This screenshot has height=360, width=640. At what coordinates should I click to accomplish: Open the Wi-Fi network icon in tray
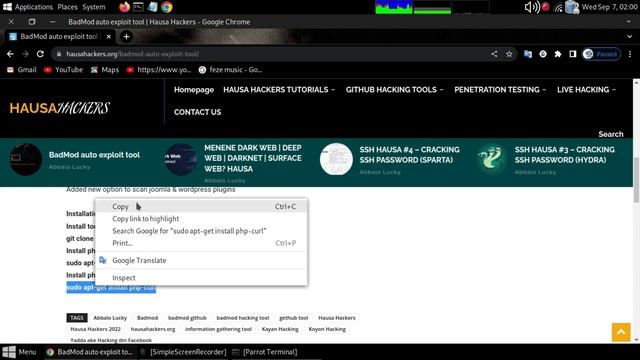pyautogui.click(x=558, y=7)
